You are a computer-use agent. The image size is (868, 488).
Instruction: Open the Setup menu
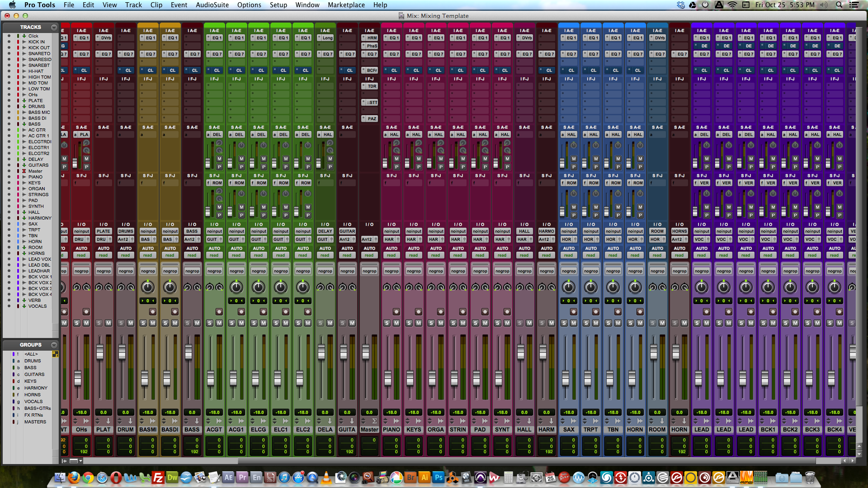point(278,5)
